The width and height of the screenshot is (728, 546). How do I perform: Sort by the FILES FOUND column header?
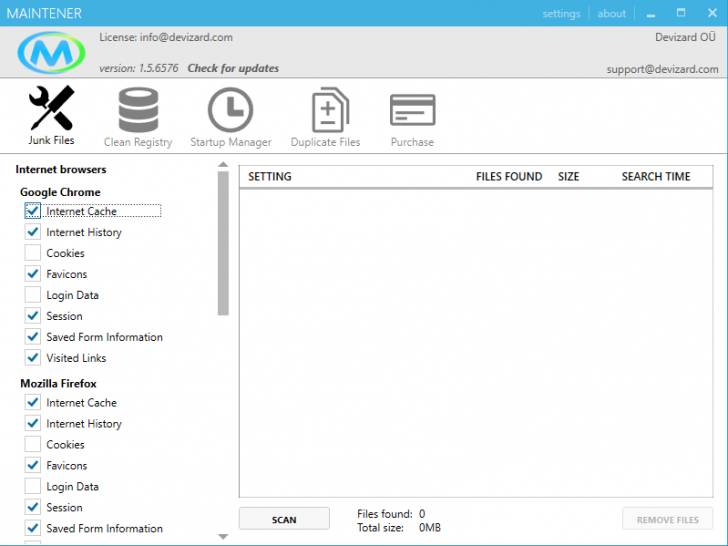tap(509, 176)
